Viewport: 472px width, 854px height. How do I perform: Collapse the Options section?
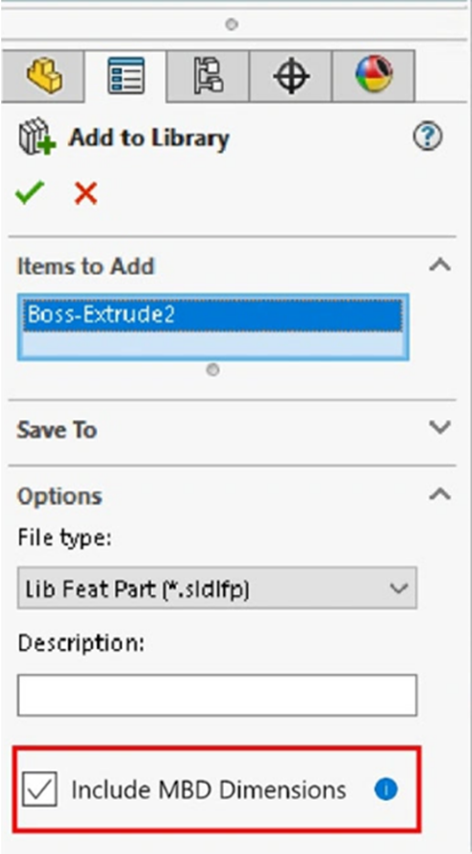[x=440, y=495]
